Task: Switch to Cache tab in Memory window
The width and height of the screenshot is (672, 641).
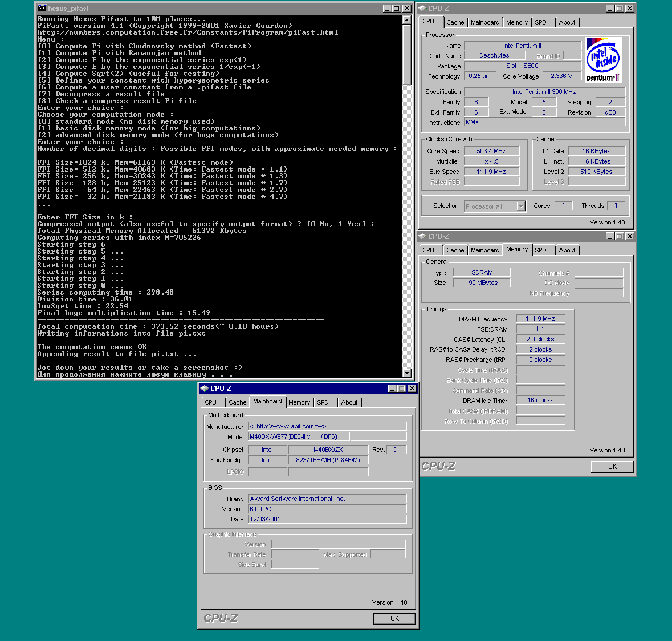Action: pyautogui.click(x=455, y=250)
